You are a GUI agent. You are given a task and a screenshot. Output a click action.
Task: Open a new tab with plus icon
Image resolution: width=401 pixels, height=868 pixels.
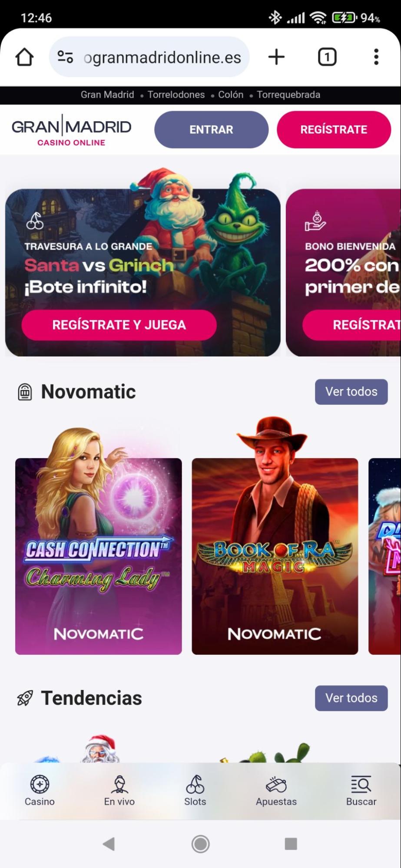[276, 57]
